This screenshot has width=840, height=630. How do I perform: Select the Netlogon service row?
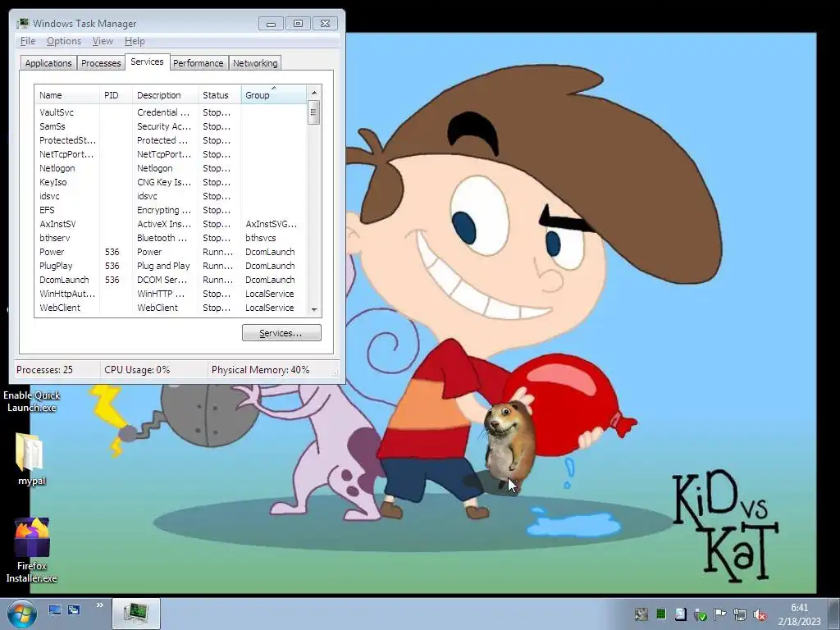pyautogui.click(x=171, y=168)
